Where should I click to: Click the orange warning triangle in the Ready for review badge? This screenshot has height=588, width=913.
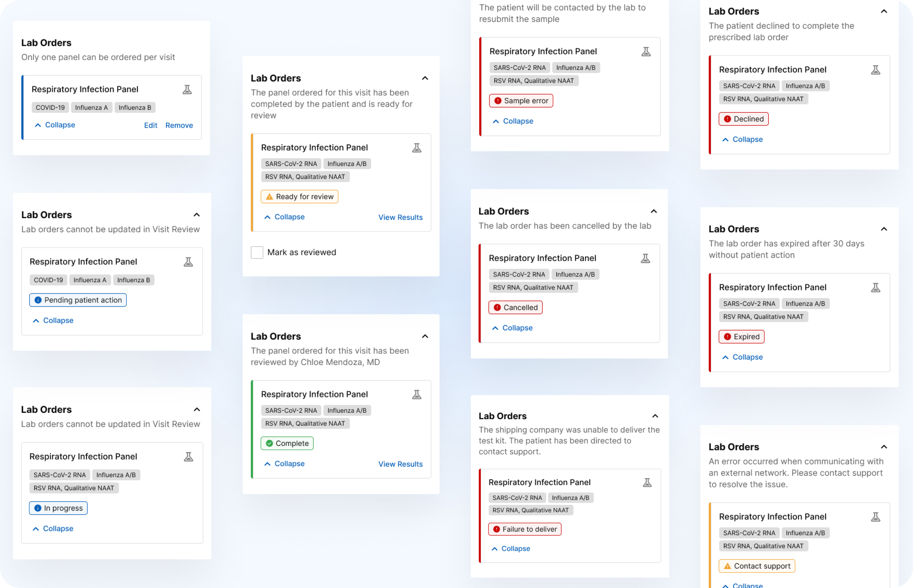269,197
